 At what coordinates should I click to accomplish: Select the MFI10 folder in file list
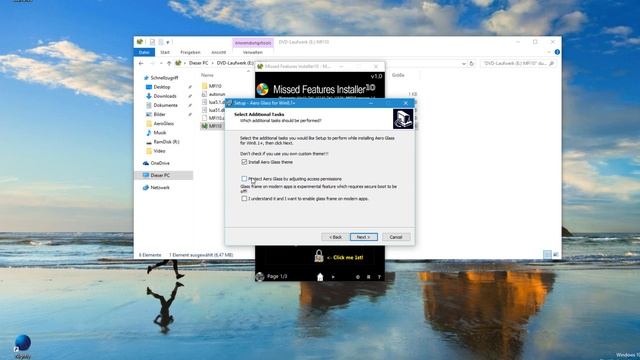point(215,86)
